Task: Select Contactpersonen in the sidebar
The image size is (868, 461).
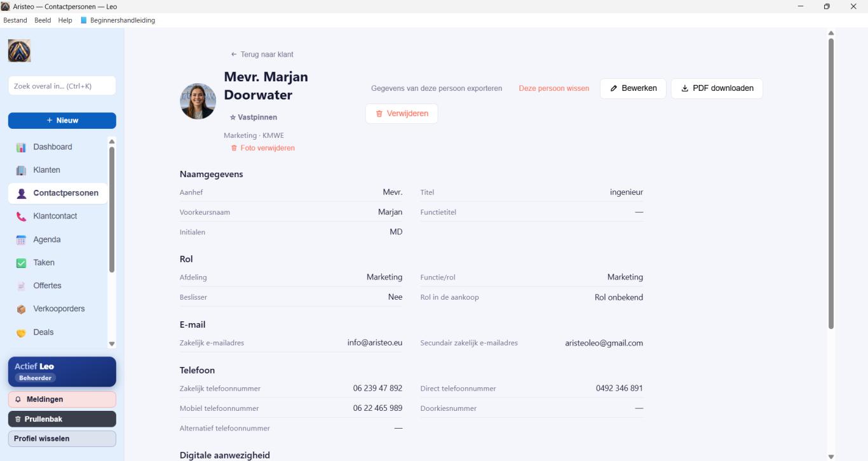Action: (58, 193)
